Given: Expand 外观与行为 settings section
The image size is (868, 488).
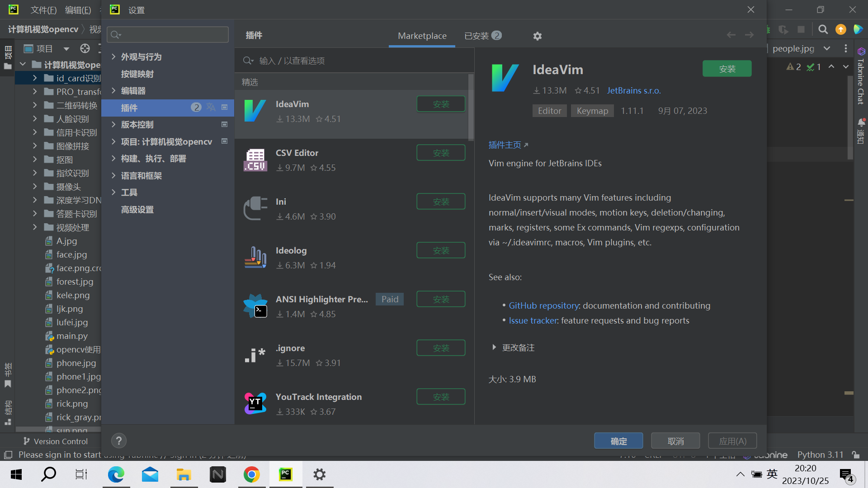Looking at the screenshot, I should 114,56.
